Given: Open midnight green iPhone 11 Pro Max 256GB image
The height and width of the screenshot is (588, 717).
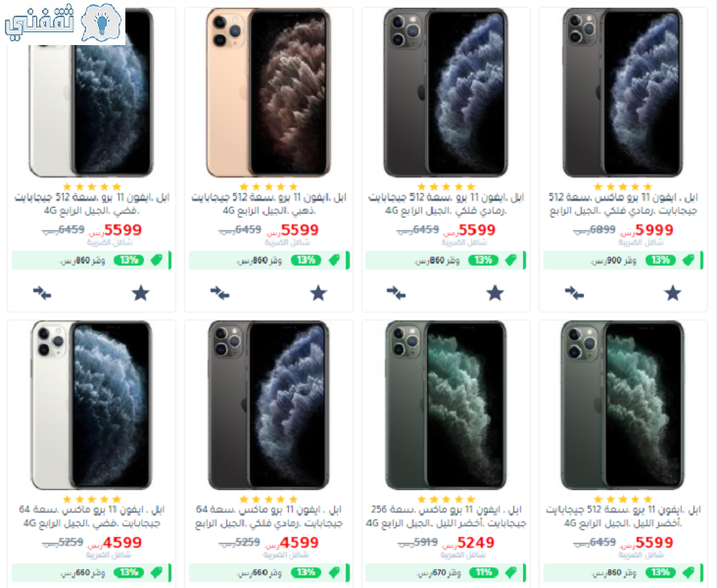Looking at the screenshot, I should [446, 406].
